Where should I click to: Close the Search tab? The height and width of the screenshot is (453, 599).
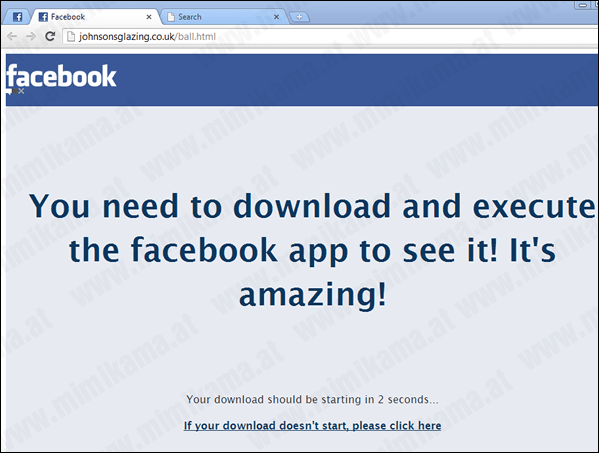click(277, 17)
